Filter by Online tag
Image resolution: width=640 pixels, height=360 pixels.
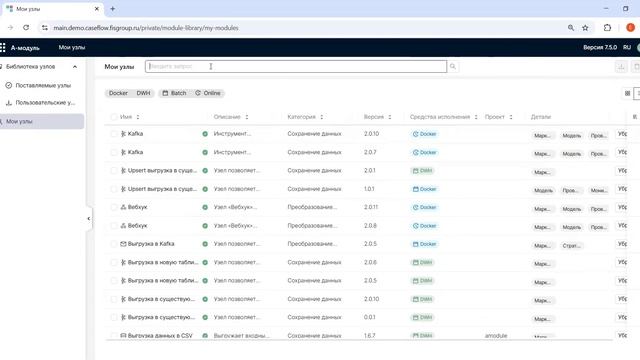[208, 93]
